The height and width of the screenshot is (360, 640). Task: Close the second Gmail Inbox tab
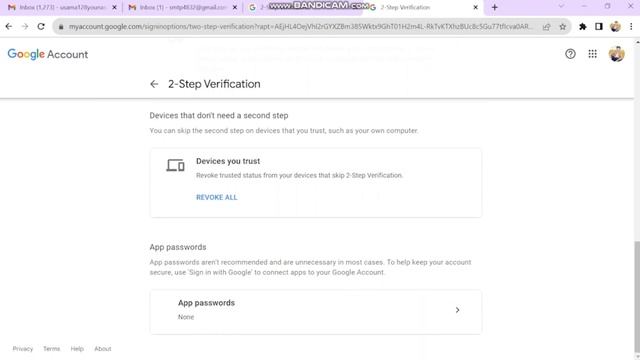tap(235, 7)
